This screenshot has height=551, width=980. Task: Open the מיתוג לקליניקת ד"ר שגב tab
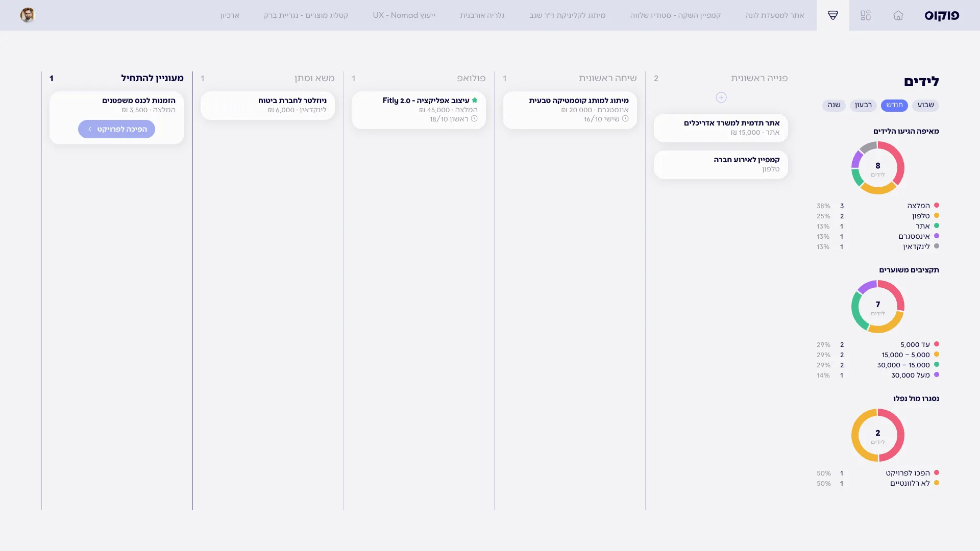tap(567, 15)
